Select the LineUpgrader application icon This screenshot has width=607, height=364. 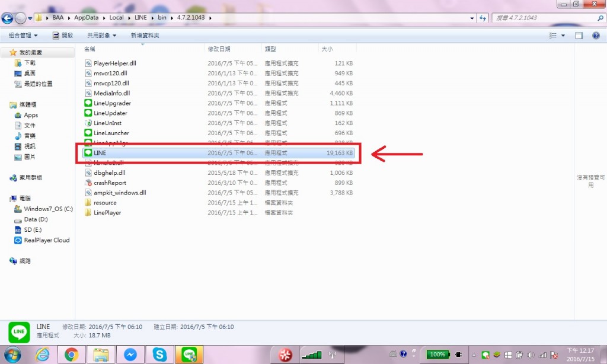click(x=88, y=103)
